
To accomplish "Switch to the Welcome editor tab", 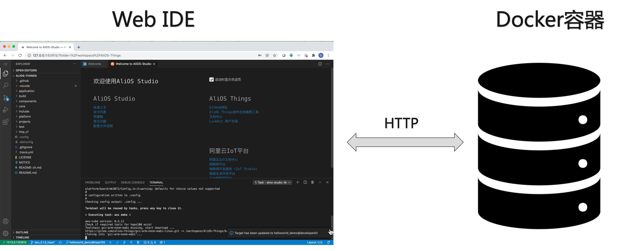I will tap(95, 64).
